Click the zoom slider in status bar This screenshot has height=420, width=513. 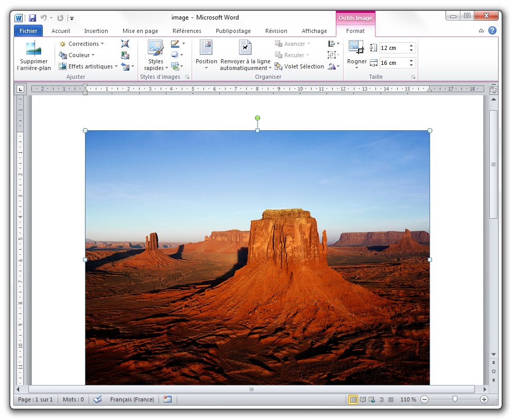(455, 399)
